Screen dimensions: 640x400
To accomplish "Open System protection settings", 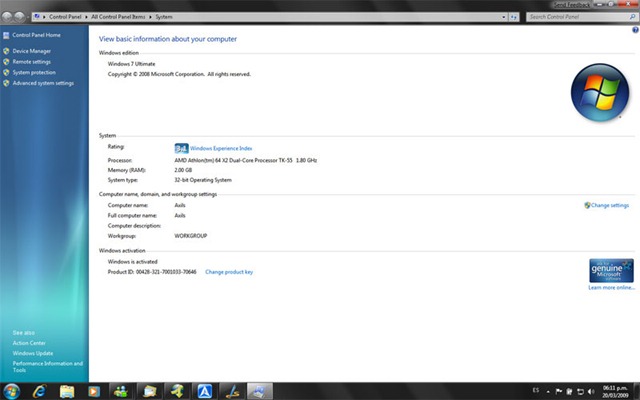I will [x=34, y=72].
